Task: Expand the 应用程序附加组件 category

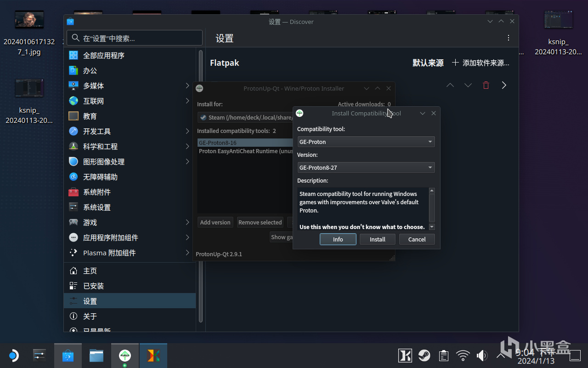Action: [x=187, y=237]
